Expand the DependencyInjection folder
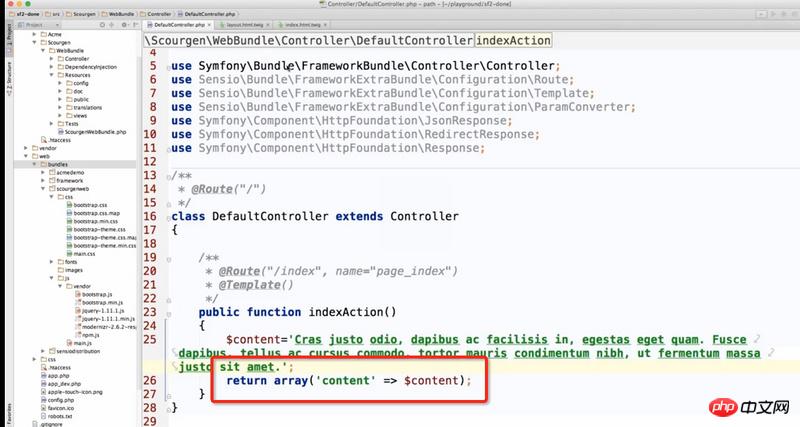800x427 pixels. click(x=52, y=67)
